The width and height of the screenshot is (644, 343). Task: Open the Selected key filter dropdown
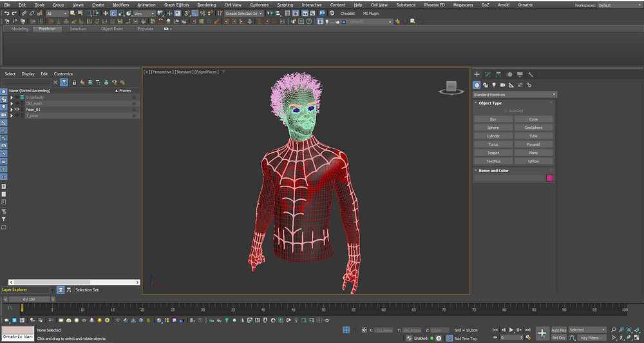[x=587, y=330]
